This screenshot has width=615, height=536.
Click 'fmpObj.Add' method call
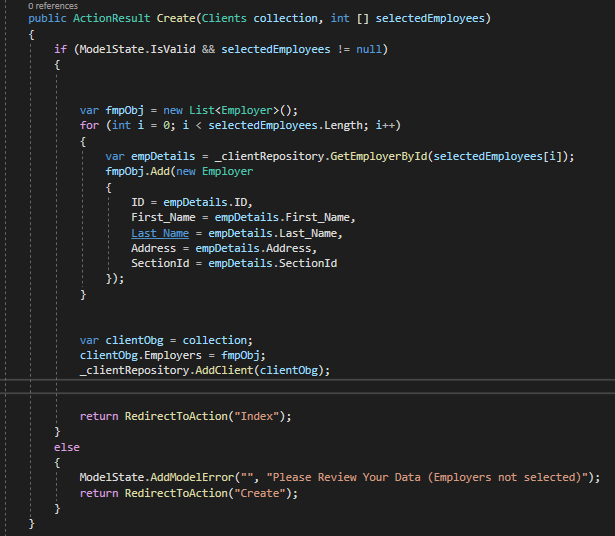click(x=138, y=171)
